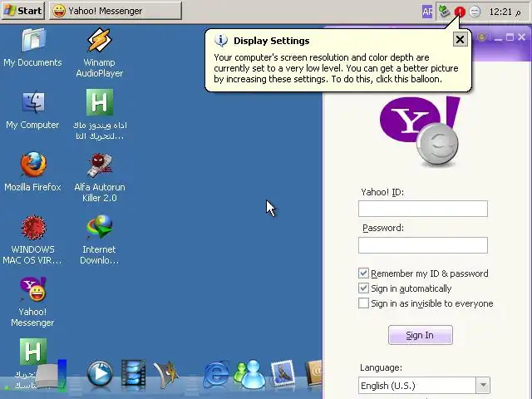Switch the AR language bar indicator

[427, 12]
